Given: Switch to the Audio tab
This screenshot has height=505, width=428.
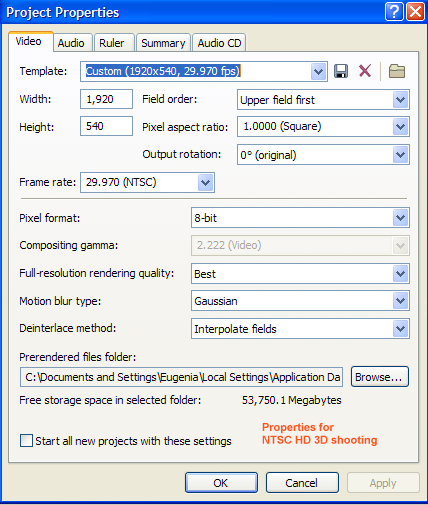Looking at the screenshot, I should [71, 43].
